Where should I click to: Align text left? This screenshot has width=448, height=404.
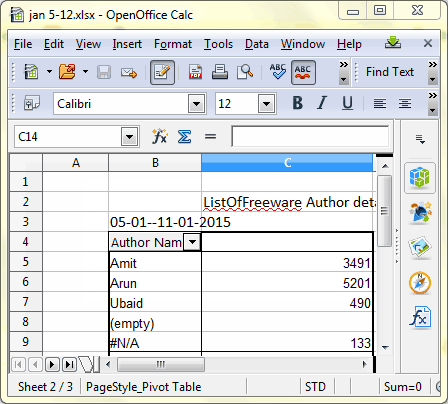(380, 103)
